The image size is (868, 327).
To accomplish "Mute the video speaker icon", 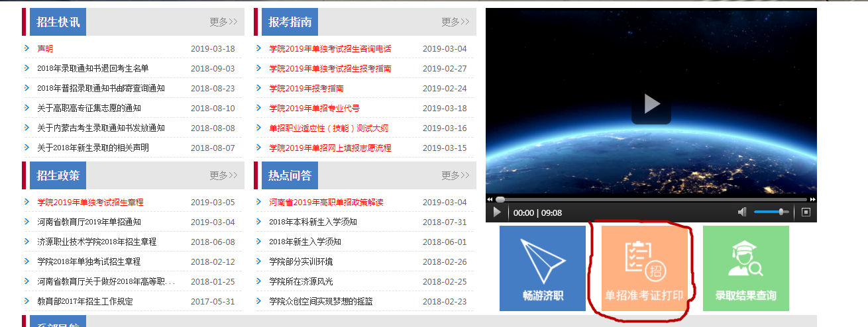I will (x=742, y=212).
